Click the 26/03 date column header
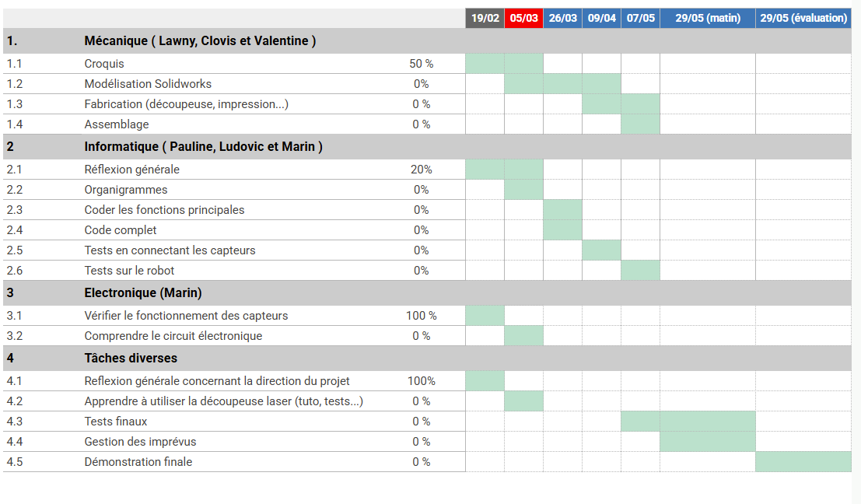 562,18
